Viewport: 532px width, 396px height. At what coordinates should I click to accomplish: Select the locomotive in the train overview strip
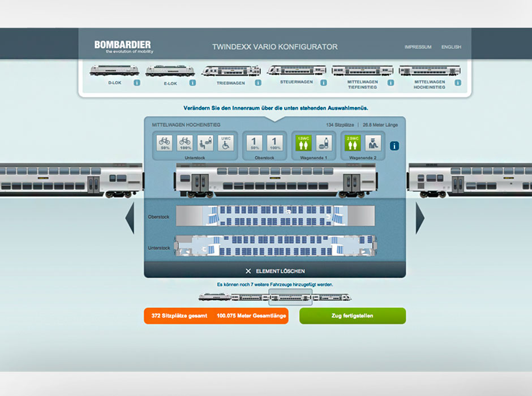tap(214, 297)
